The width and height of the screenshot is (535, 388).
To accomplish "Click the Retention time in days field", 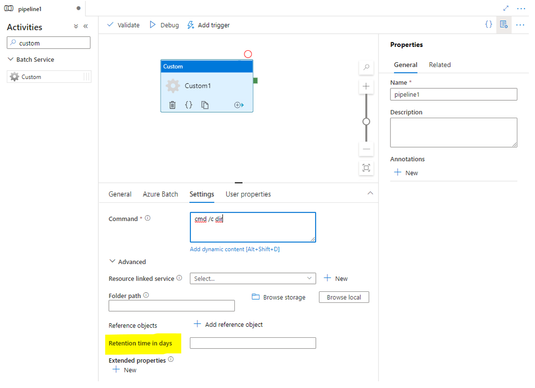I will (x=253, y=343).
